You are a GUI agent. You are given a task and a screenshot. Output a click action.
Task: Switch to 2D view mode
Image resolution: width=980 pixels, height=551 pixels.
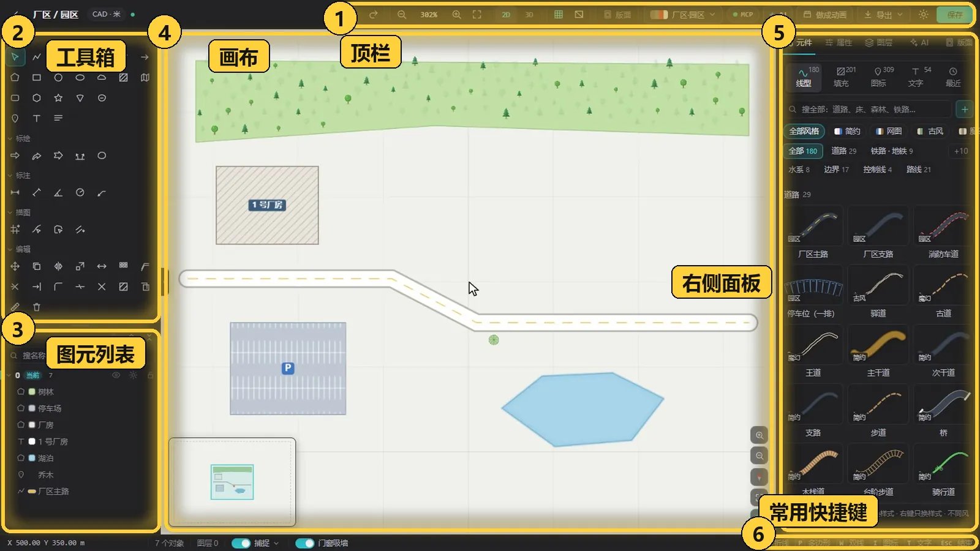tap(506, 15)
